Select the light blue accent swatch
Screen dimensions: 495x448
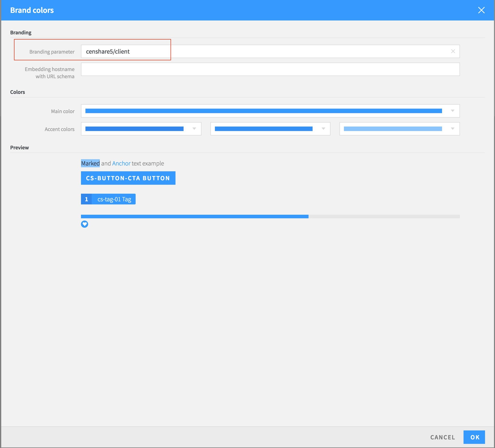click(x=392, y=129)
